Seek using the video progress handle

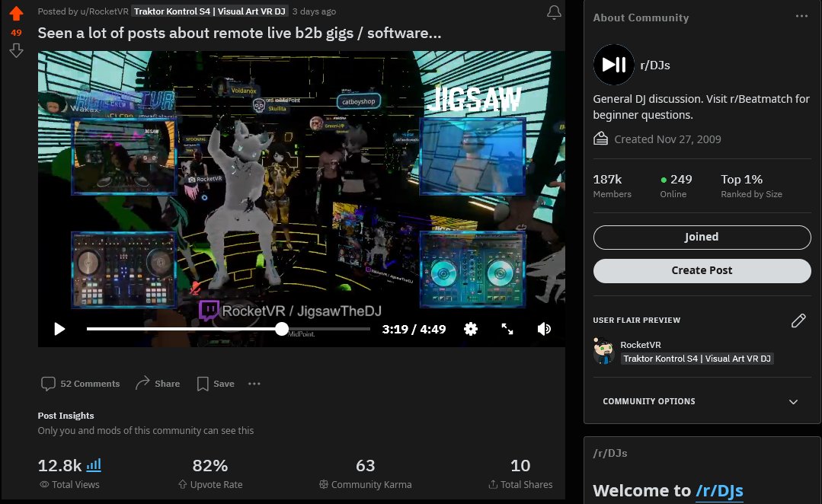coord(282,329)
